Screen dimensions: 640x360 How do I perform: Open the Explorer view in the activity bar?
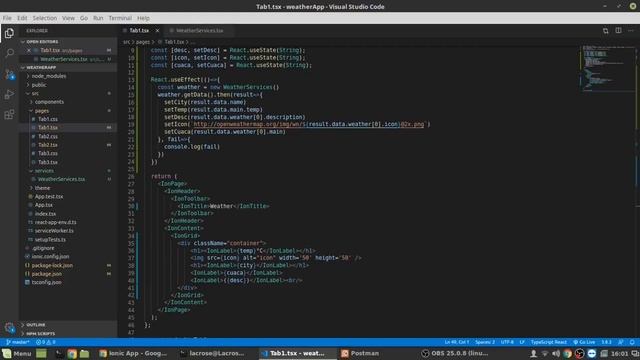9,33
